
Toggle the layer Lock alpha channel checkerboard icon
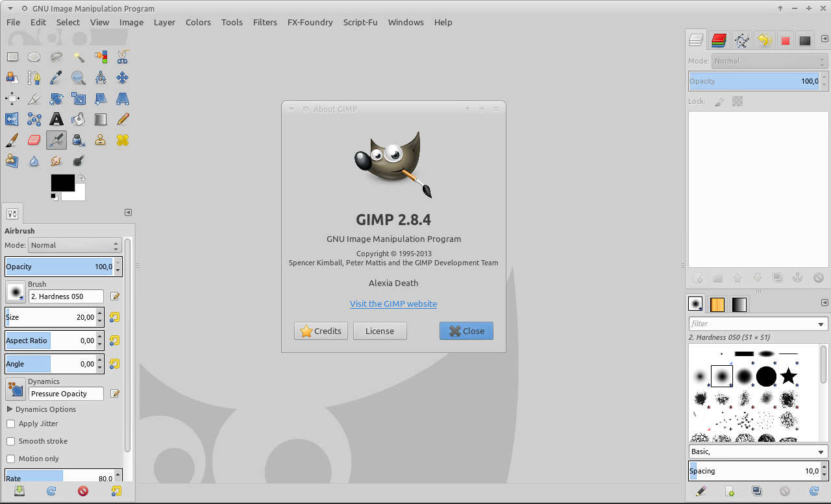738,101
